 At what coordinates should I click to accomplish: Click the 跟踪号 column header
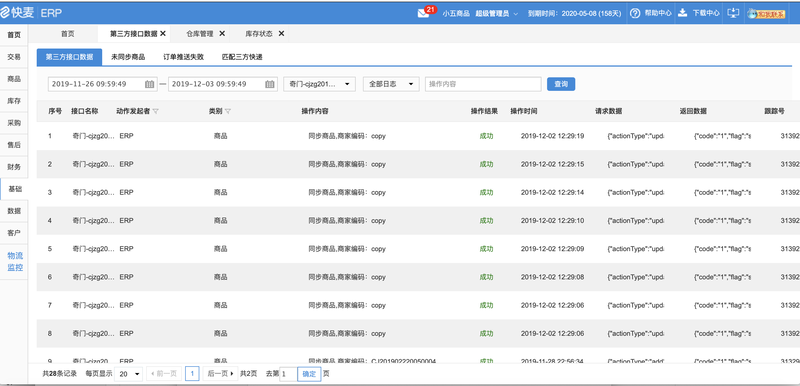pyautogui.click(x=774, y=111)
